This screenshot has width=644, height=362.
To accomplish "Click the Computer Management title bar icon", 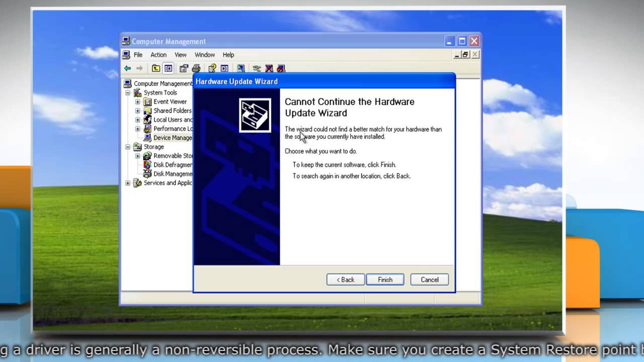I will [126, 41].
